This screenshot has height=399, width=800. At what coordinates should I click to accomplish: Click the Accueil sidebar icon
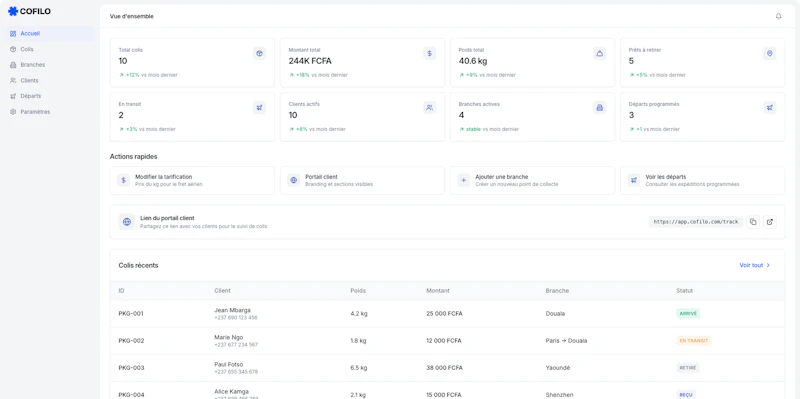[x=13, y=34]
